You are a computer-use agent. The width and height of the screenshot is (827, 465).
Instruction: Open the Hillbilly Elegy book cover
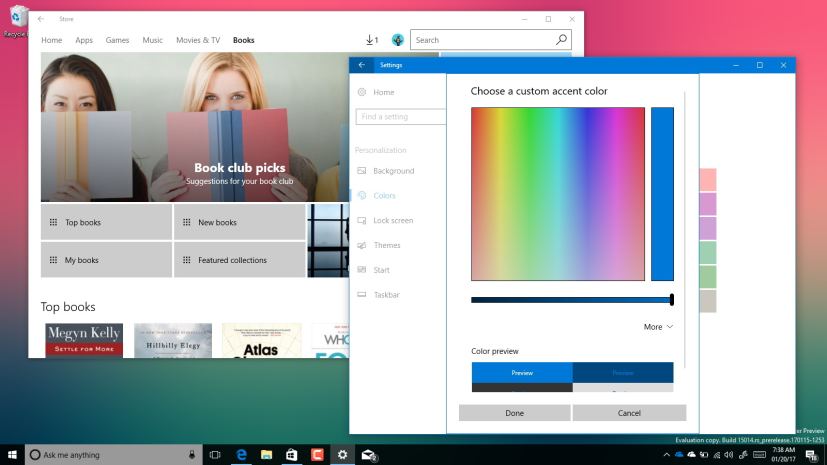173,341
